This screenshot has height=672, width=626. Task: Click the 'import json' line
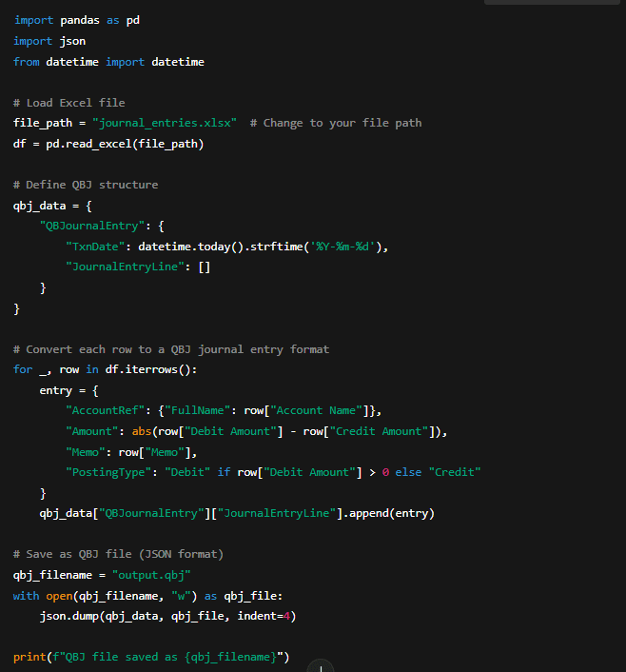[49, 41]
